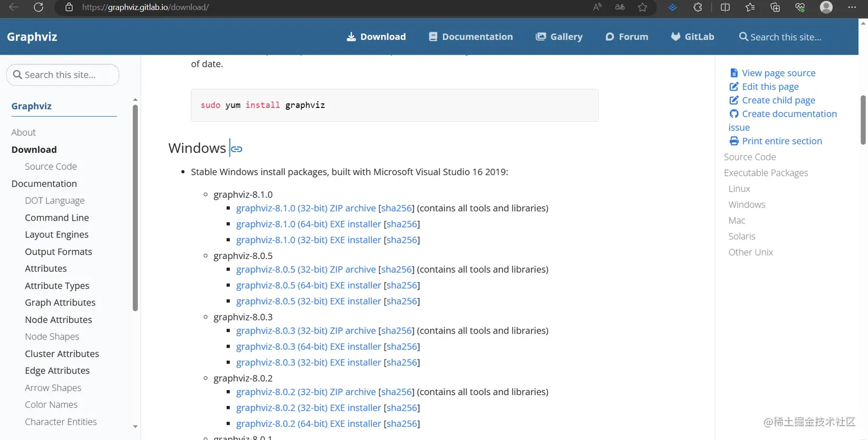Click the anchor link icon beside Windows heading
The image size is (868, 440).
[237, 149]
